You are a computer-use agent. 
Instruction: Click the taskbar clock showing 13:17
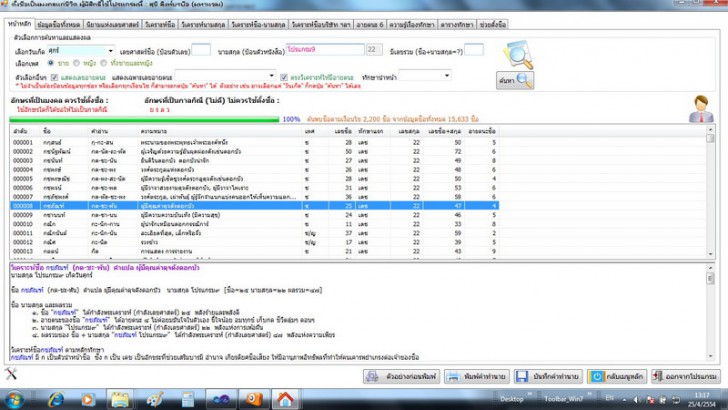(x=702, y=400)
